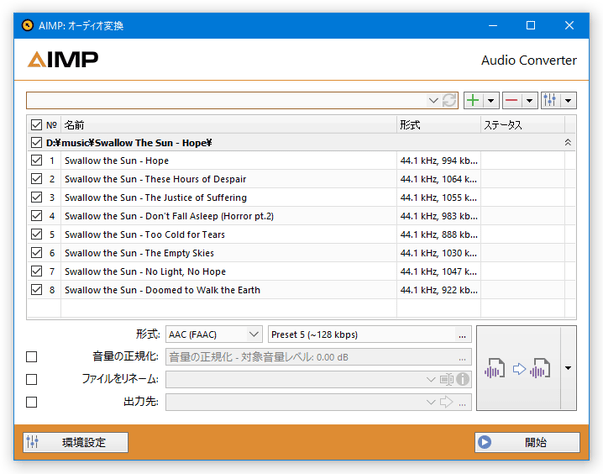Open the rename file template dropdown chevron
This screenshot has width=603, height=474.
(x=431, y=380)
